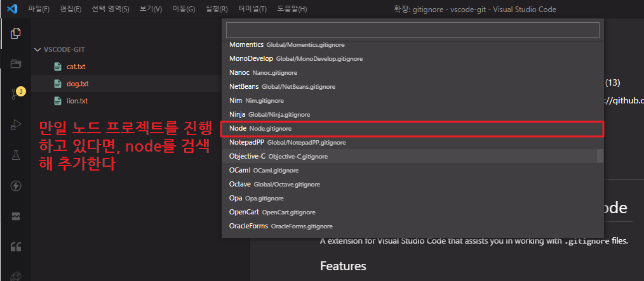The image size is (644, 281).
Task: Collapse the VSCODE-GIT folder section
Action: (60, 49)
